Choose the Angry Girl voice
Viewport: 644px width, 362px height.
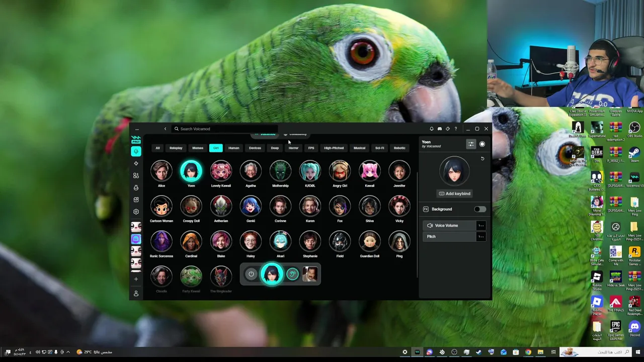(340, 171)
